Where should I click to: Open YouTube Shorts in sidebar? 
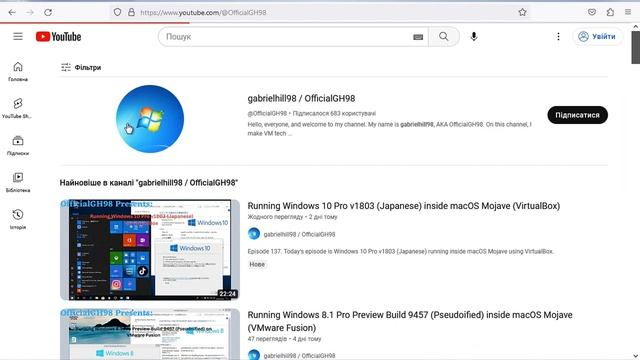(x=18, y=108)
